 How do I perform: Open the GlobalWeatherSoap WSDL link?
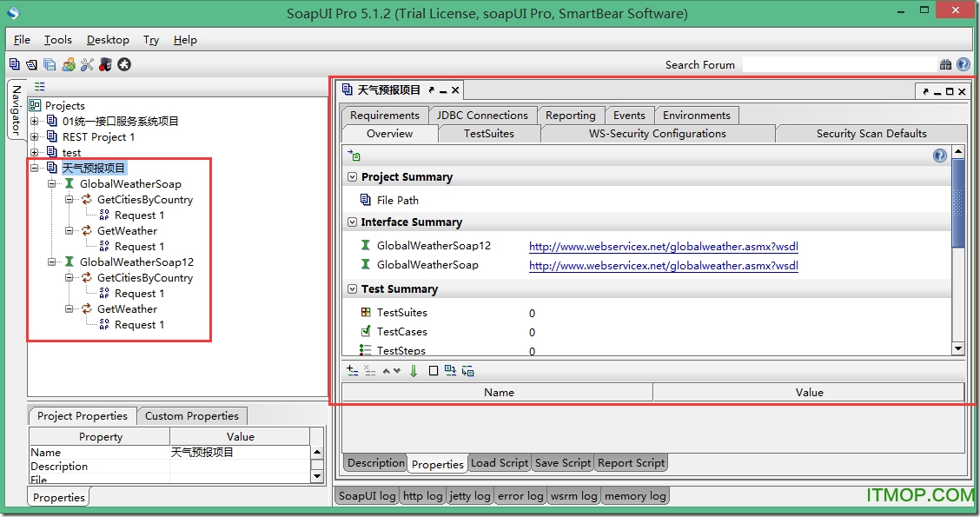coord(664,265)
